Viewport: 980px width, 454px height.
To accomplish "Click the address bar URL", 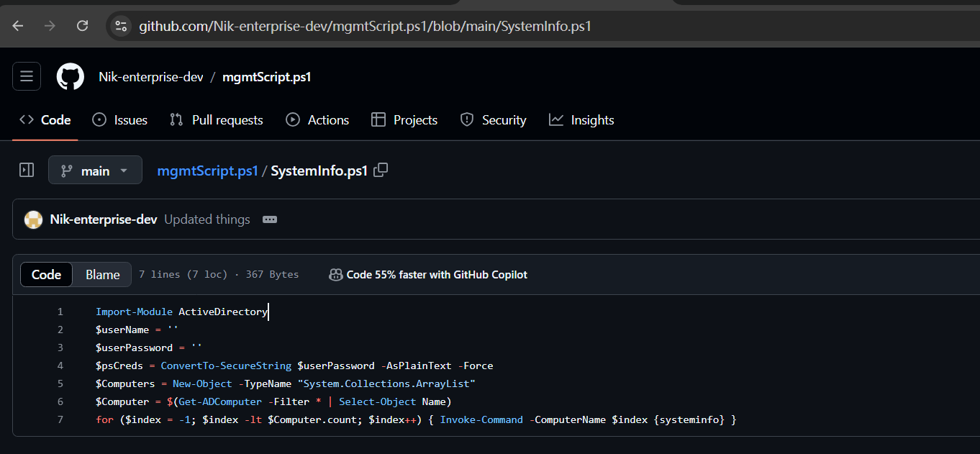I will 365,26.
